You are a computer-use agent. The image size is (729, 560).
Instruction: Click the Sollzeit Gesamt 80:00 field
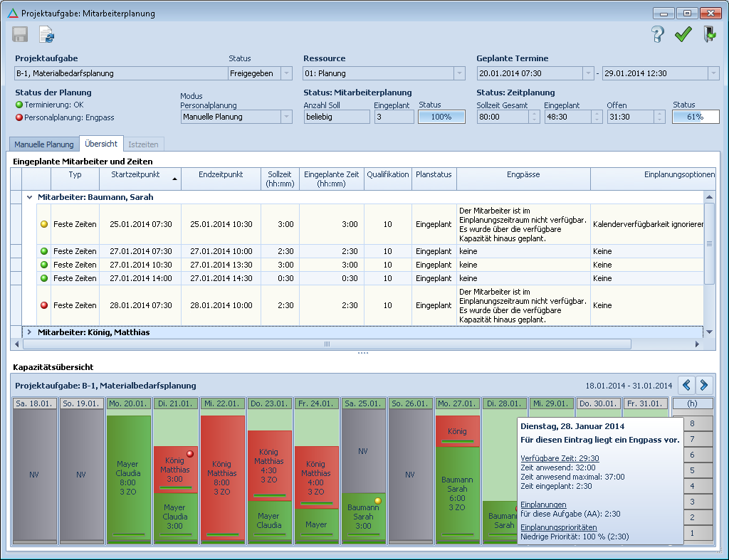[502, 117]
